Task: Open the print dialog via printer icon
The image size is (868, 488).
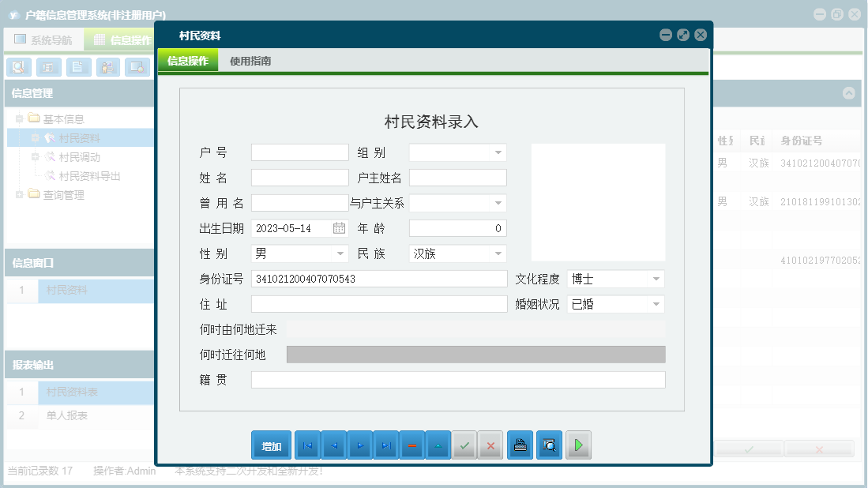Action: 519,445
